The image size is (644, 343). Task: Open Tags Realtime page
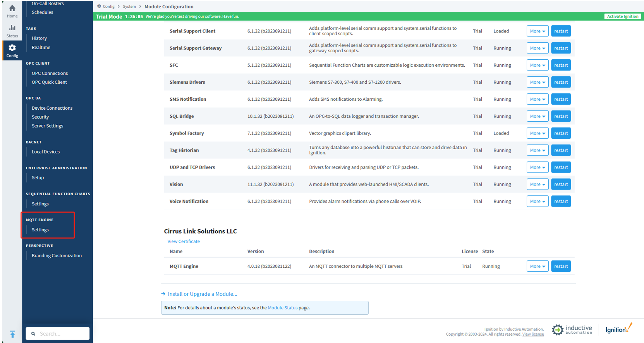tap(41, 47)
